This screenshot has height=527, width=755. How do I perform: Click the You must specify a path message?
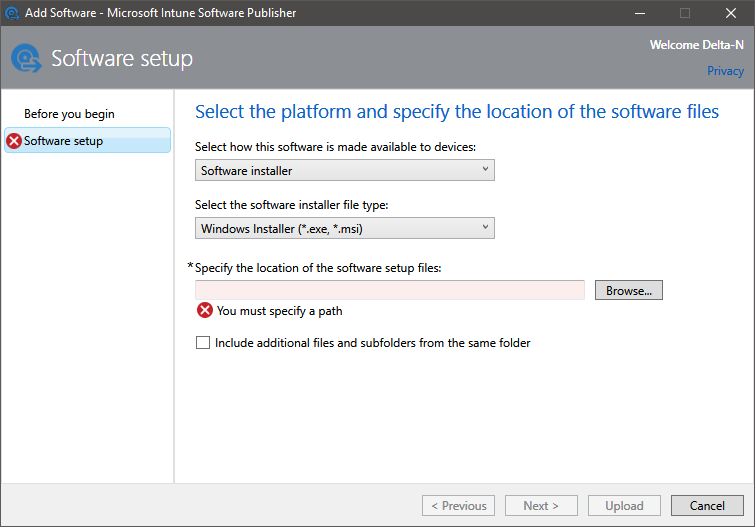tap(280, 311)
